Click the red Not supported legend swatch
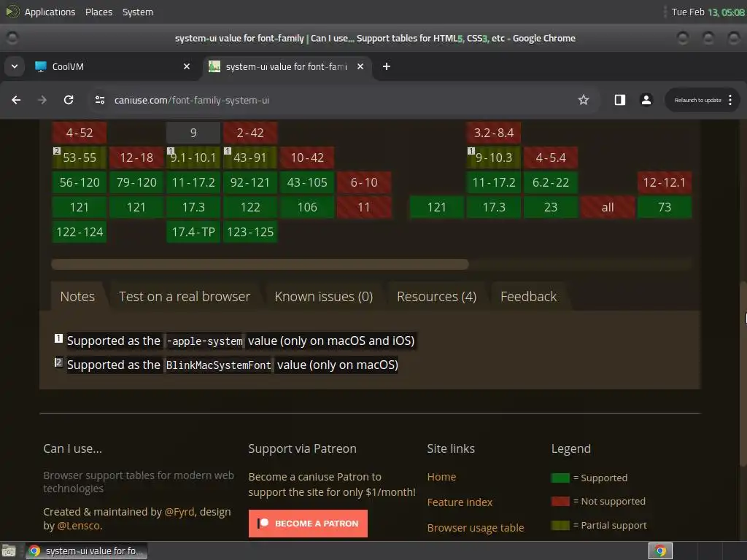 tap(560, 502)
